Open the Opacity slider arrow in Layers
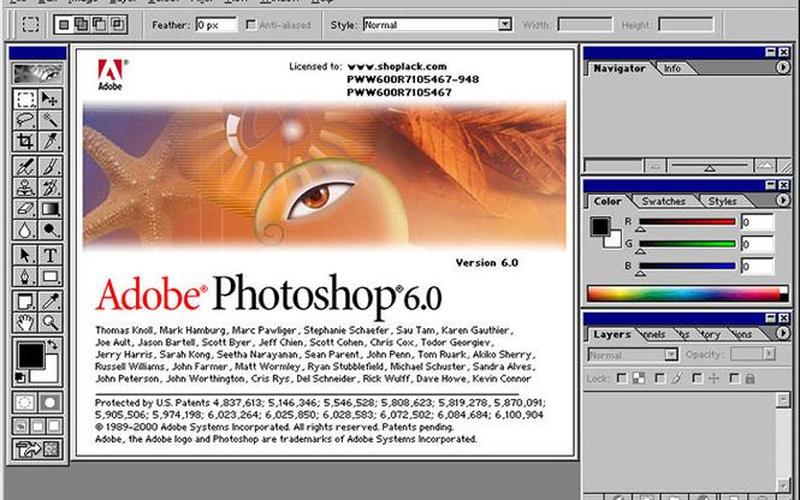 click(768, 354)
